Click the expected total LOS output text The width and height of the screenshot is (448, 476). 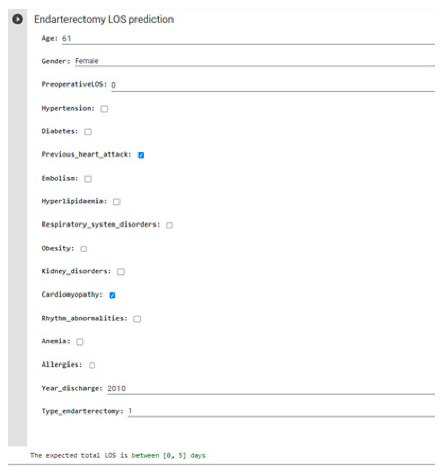point(118,455)
